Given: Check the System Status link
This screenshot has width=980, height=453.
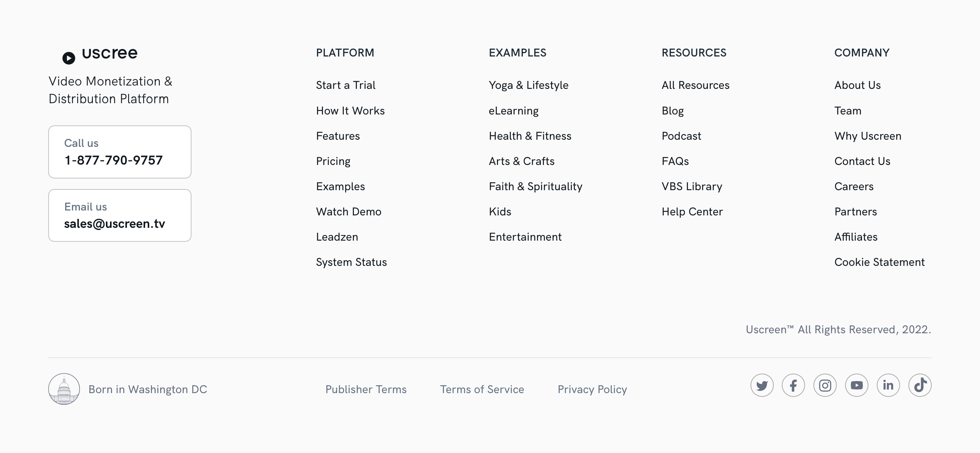Looking at the screenshot, I should pyautogui.click(x=351, y=262).
